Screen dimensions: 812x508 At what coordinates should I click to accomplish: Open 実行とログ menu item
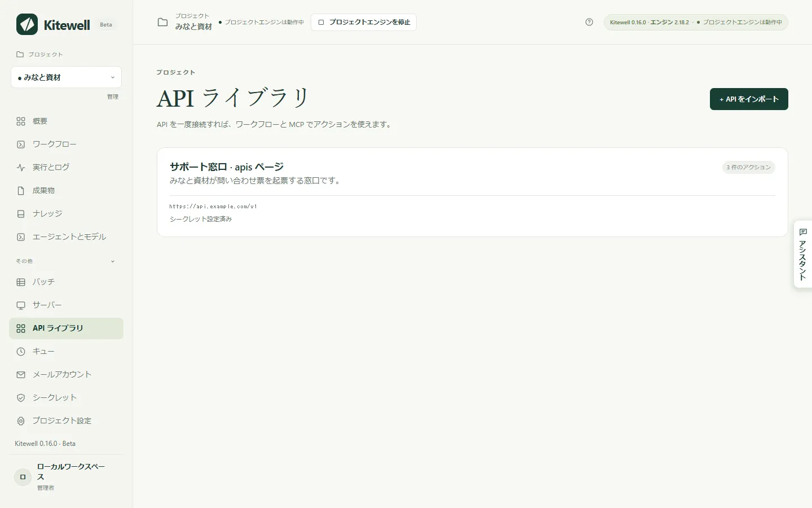[66, 168]
